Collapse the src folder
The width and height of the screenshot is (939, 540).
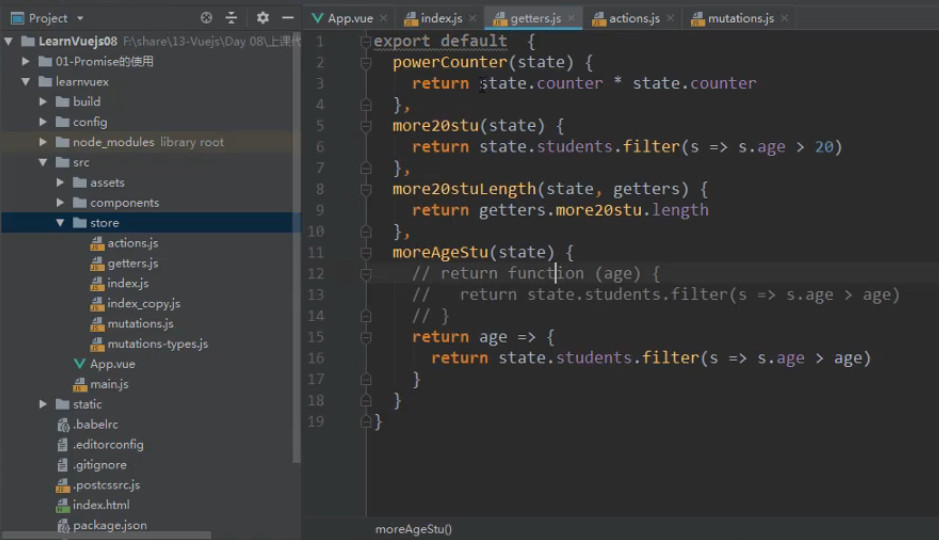point(43,162)
